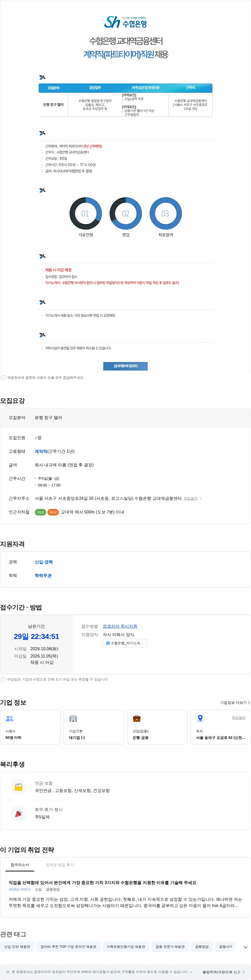This screenshot has width=251, height=980.
Task: Click info icon beside 마감일은 기업의 사정으로
Action: click(x=3, y=679)
